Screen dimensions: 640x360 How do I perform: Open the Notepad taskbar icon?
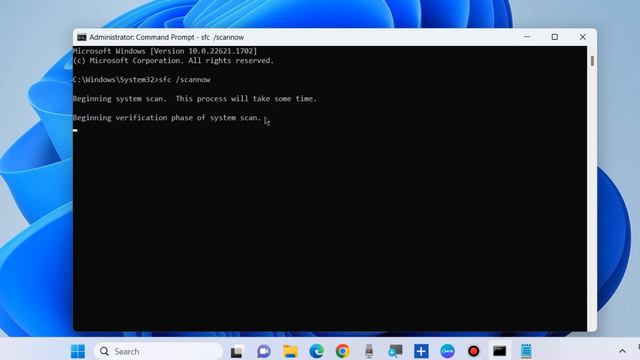(x=526, y=351)
